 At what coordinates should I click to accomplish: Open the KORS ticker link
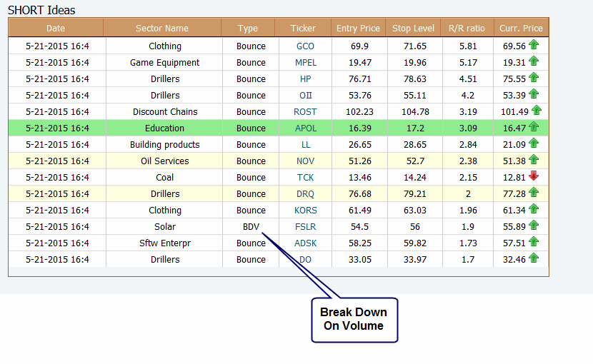pyautogui.click(x=306, y=210)
